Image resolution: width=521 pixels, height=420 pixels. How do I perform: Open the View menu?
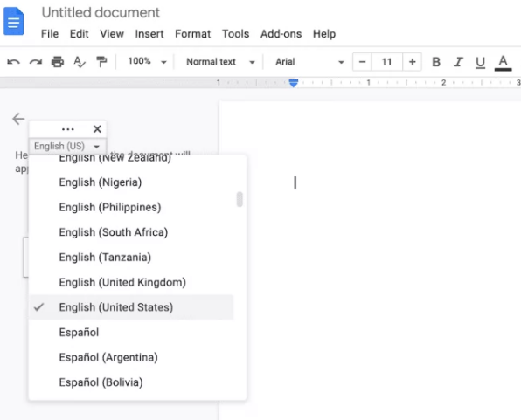pyautogui.click(x=112, y=34)
